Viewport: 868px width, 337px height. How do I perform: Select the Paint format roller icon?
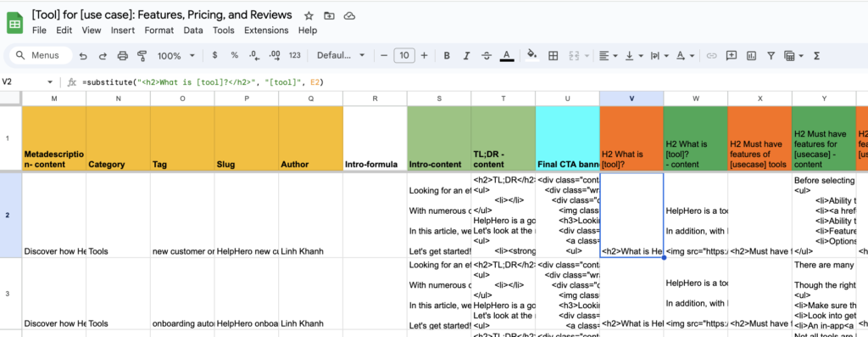point(142,55)
